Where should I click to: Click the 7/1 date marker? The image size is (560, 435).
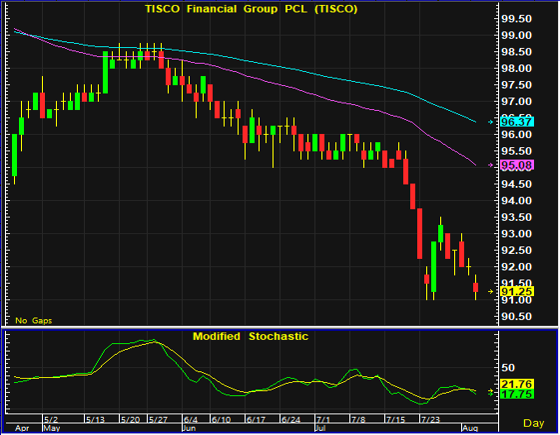click(x=324, y=419)
